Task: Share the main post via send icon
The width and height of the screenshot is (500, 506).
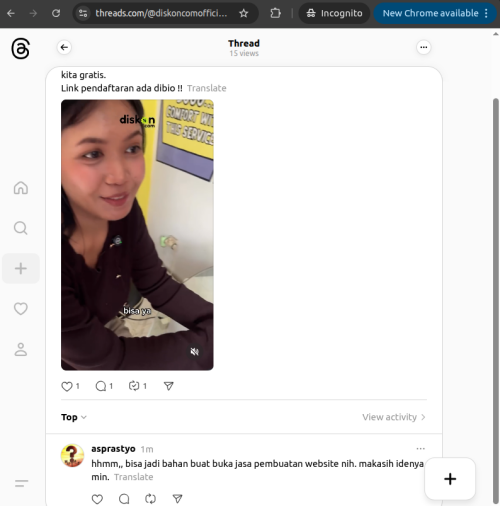Action: [x=169, y=386]
